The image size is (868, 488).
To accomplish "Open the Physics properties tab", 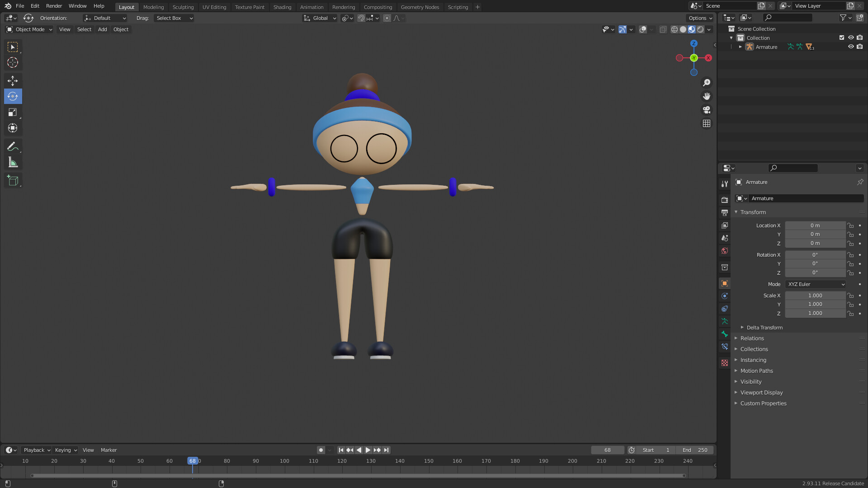I will point(725,296).
